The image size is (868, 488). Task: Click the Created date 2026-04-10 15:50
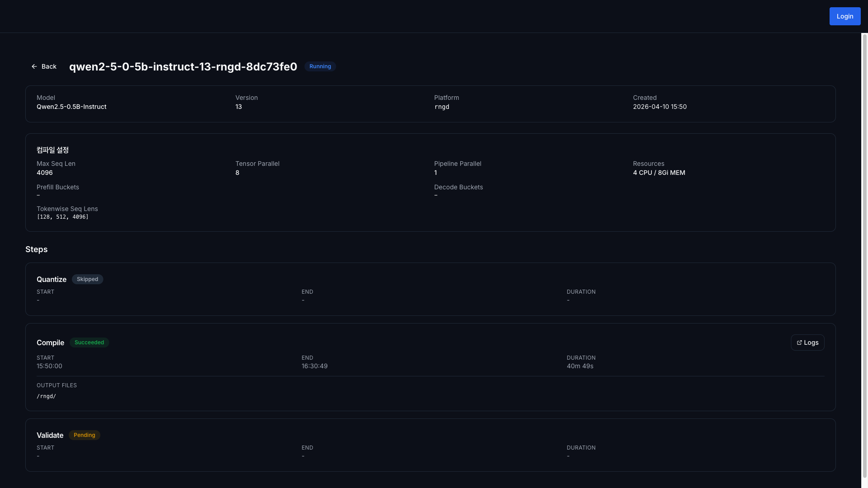pos(660,107)
